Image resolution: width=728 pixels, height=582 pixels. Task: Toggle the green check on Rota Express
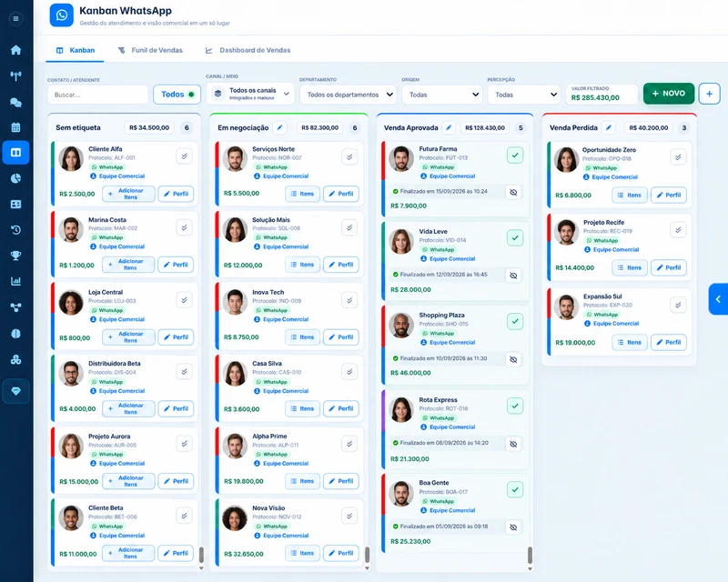[515, 406]
